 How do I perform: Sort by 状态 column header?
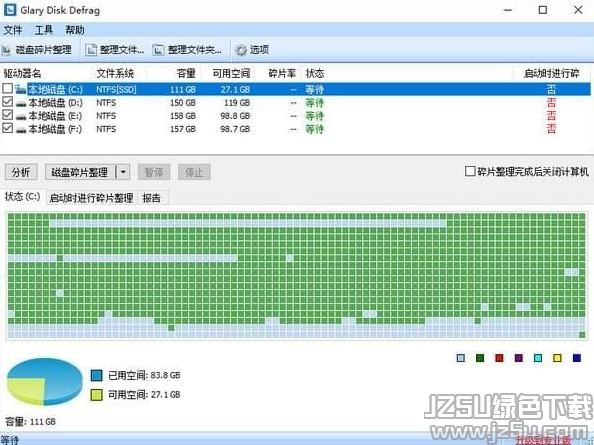407,73
